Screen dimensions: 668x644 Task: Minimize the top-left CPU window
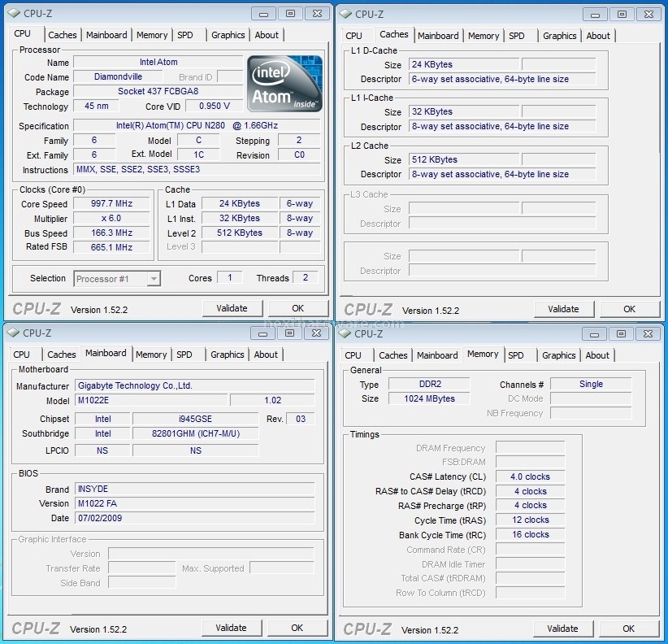tap(264, 14)
